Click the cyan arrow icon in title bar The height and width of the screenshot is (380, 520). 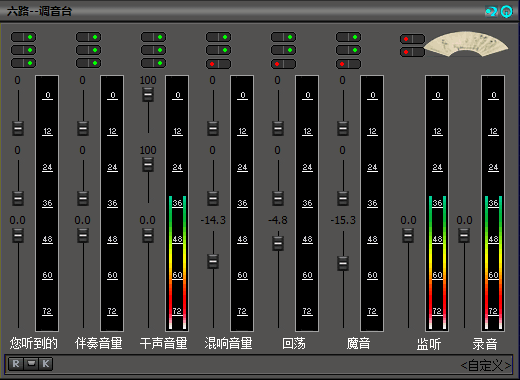coord(491,12)
